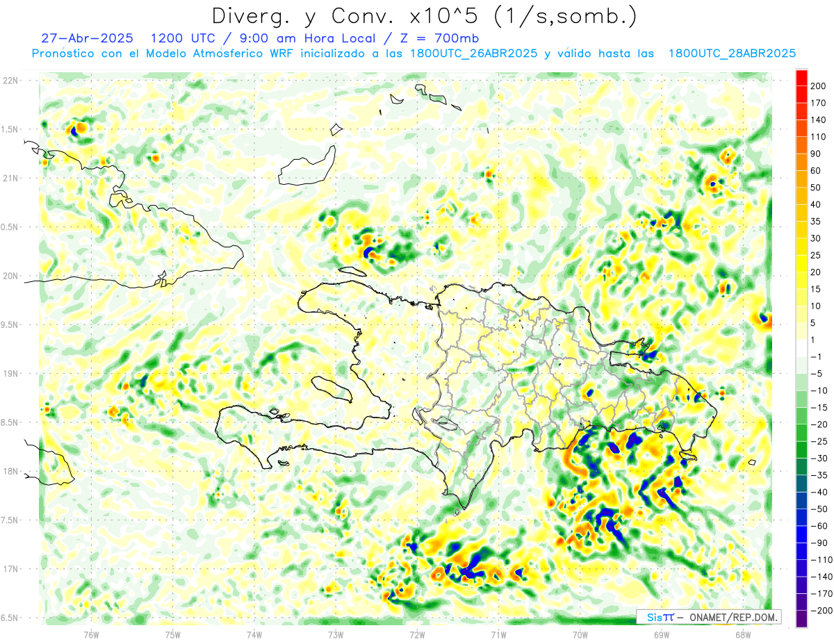This screenshot has height=644, width=834.
Task: Click the positive "90" colorbar label
Action: (816, 154)
